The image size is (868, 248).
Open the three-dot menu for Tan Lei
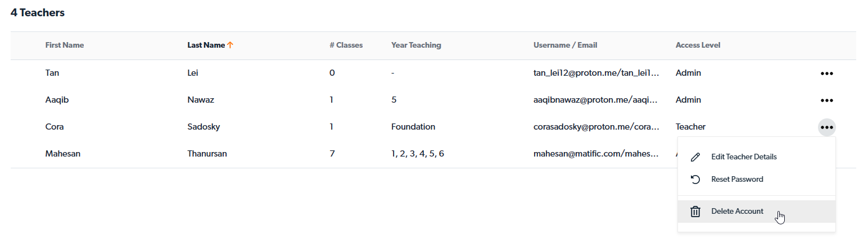click(x=826, y=73)
